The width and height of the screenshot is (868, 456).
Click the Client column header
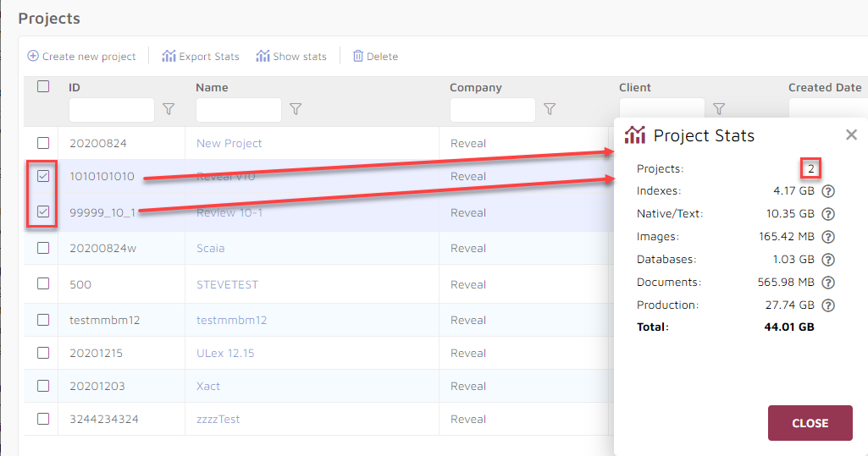pyautogui.click(x=635, y=87)
